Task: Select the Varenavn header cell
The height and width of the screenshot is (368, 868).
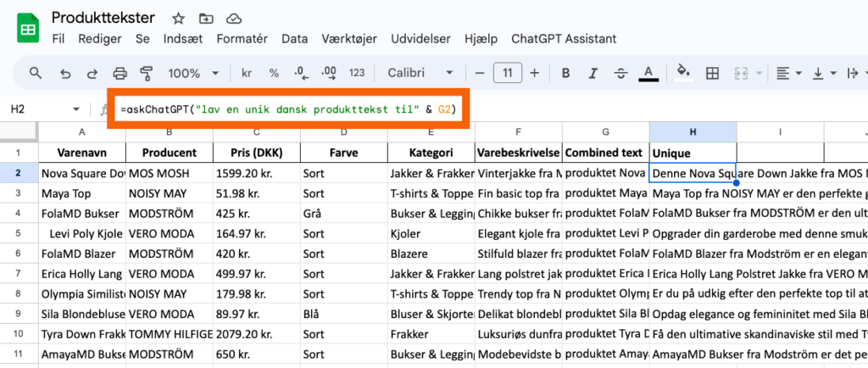Action: coord(82,153)
